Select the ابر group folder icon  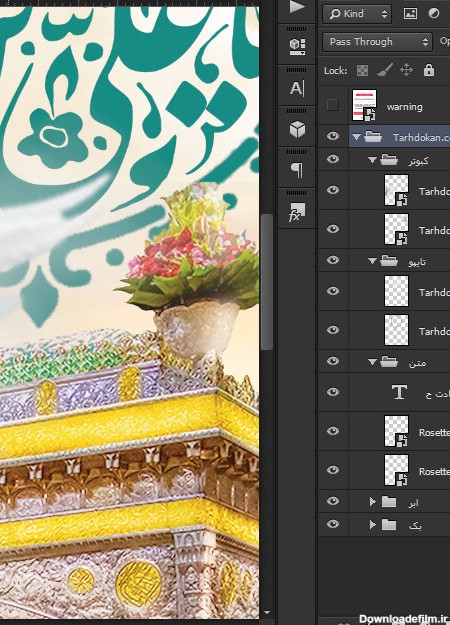pyautogui.click(x=389, y=502)
